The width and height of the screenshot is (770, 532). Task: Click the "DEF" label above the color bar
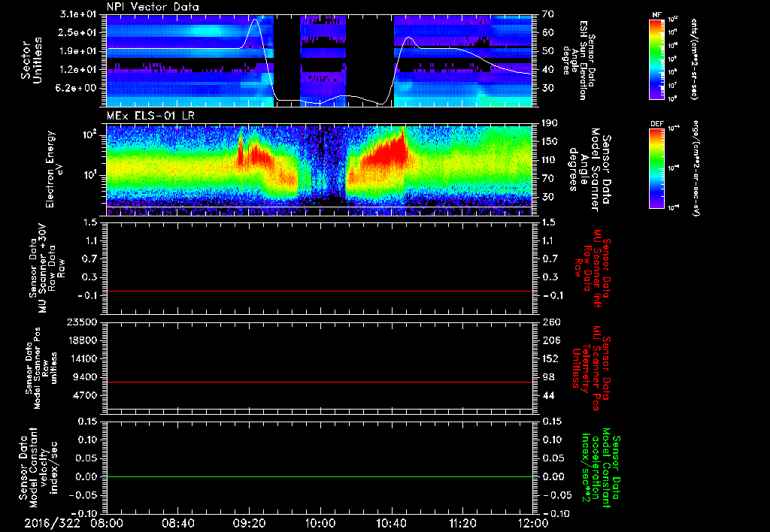pyautogui.click(x=656, y=124)
